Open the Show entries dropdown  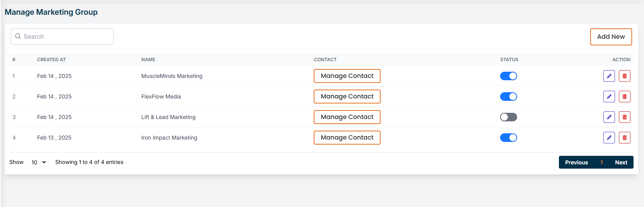39,162
